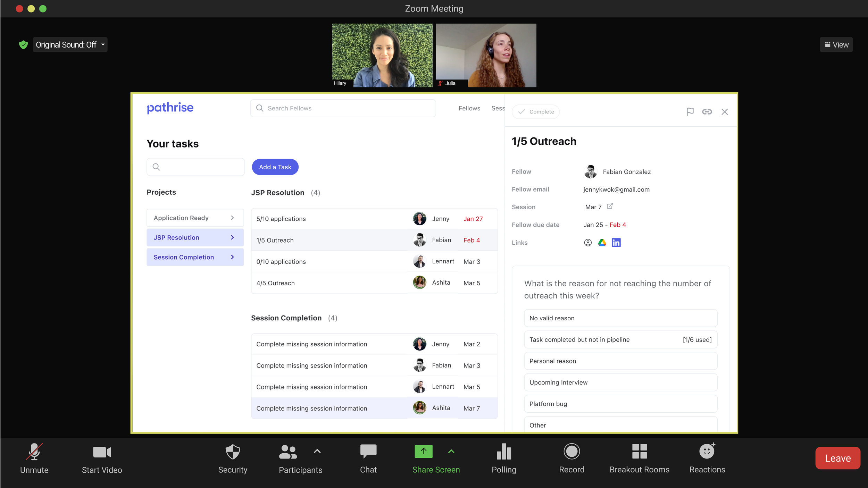The image size is (868, 488).
Task: Copy task link via chain icon
Action: point(707,112)
